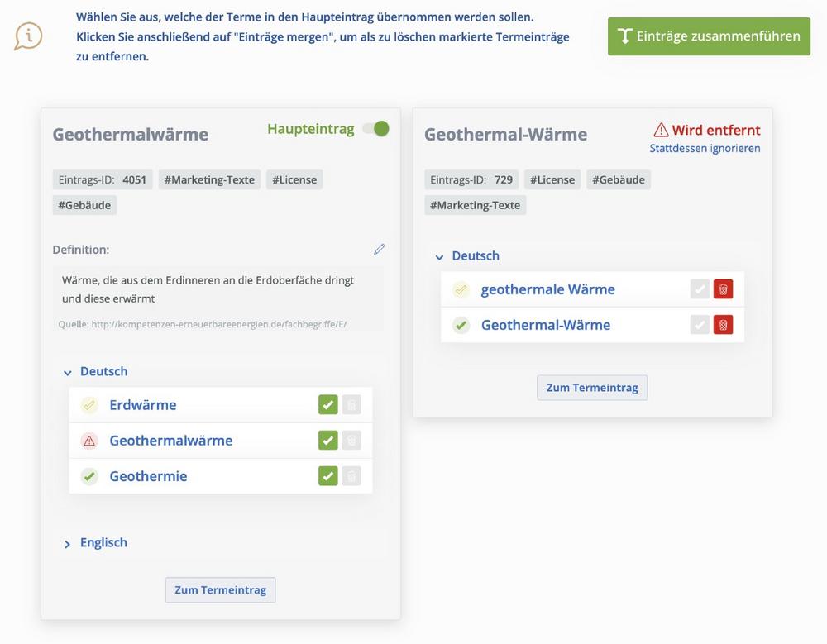Click #Marketing-Texte tag in entry 4051
The height and width of the screenshot is (644, 827).
pyautogui.click(x=209, y=180)
